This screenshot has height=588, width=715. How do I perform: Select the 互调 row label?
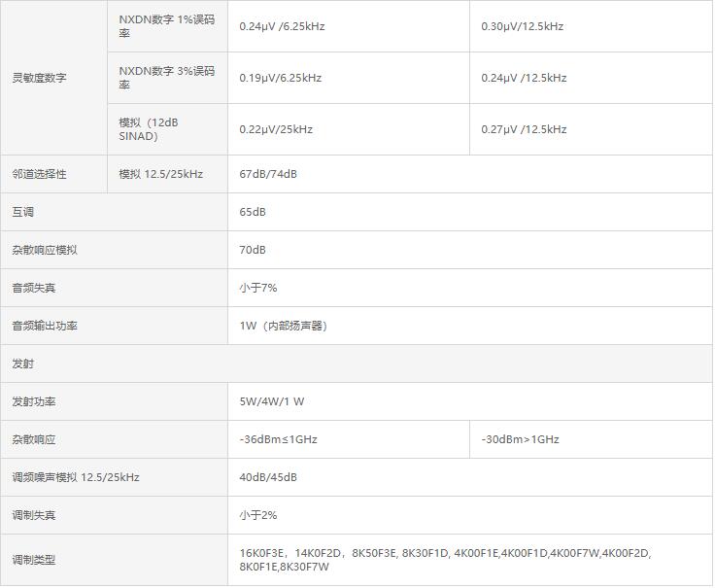click(22, 212)
